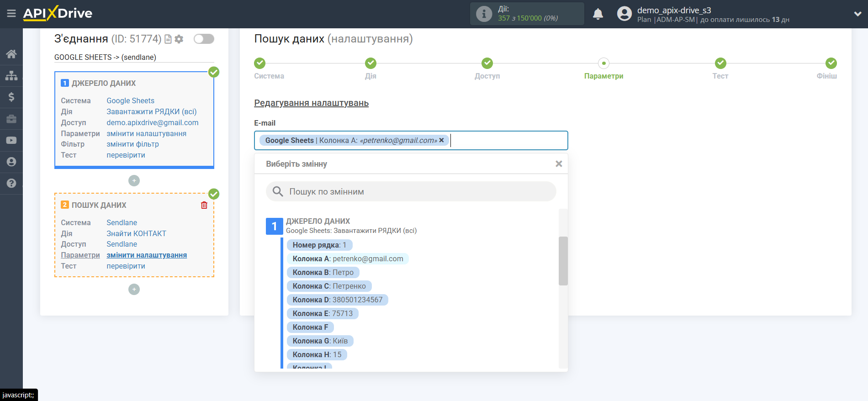The image size is (868, 401).
Task: Open the Sendlane access link
Action: pos(122,244)
